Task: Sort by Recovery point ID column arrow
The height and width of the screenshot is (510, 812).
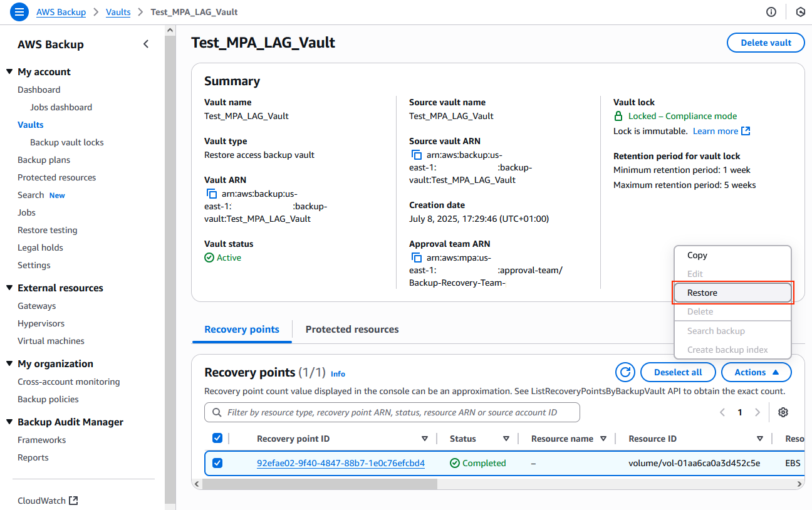Action: (x=425, y=439)
